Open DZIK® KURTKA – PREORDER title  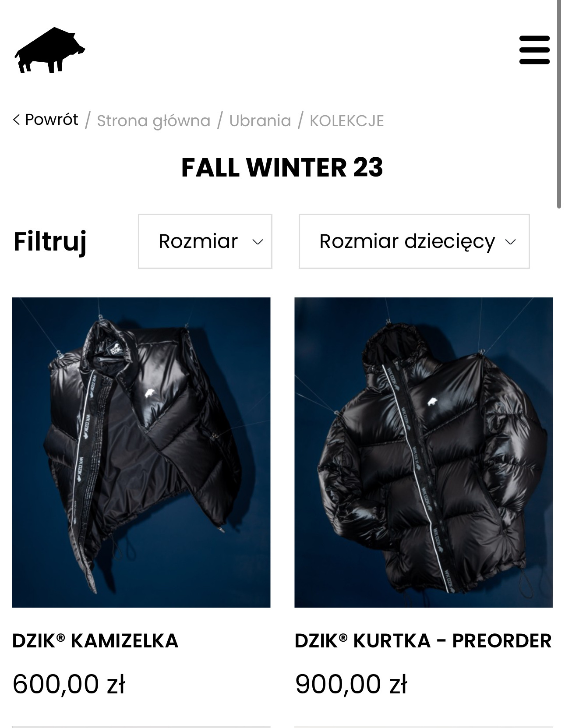coord(423,641)
